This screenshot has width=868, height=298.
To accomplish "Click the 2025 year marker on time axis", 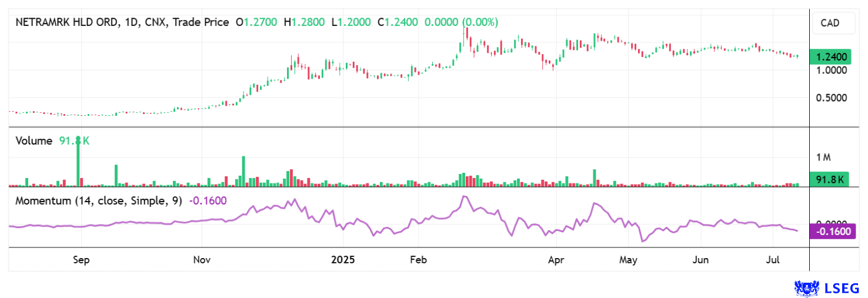I will pyautogui.click(x=342, y=260).
